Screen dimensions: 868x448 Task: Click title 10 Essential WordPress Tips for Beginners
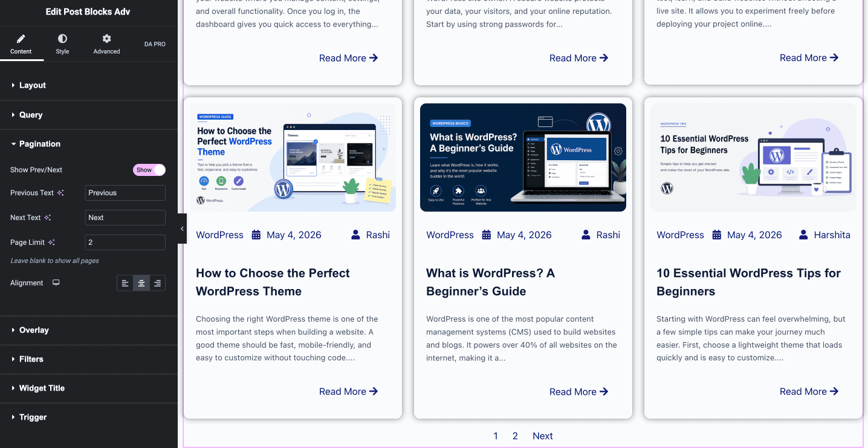(748, 282)
